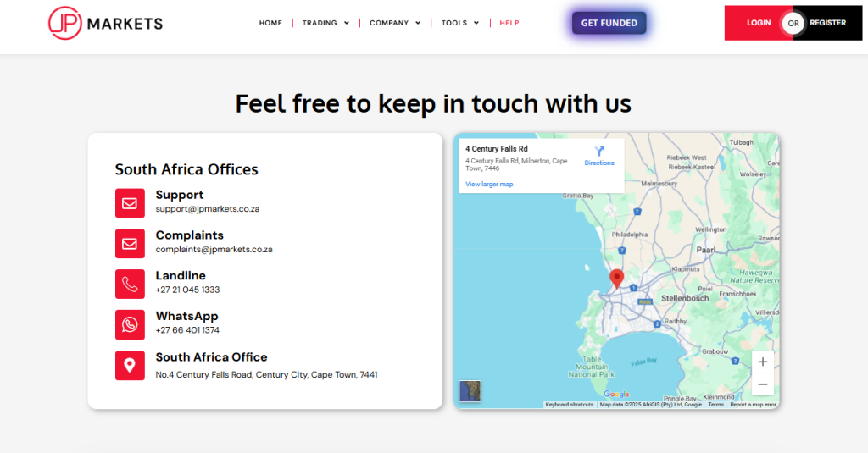Go to the Home page
Screen dimensions: 868x453
click(x=270, y=23)
